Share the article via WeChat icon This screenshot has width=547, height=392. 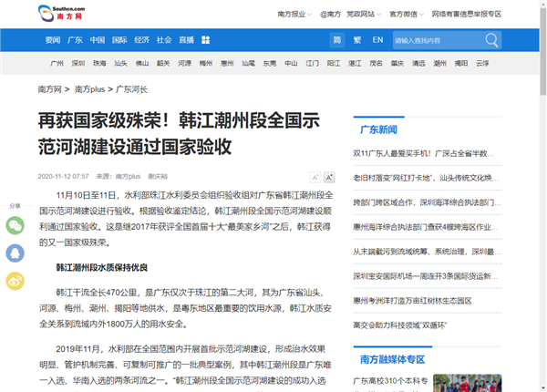tap(15, 226)
